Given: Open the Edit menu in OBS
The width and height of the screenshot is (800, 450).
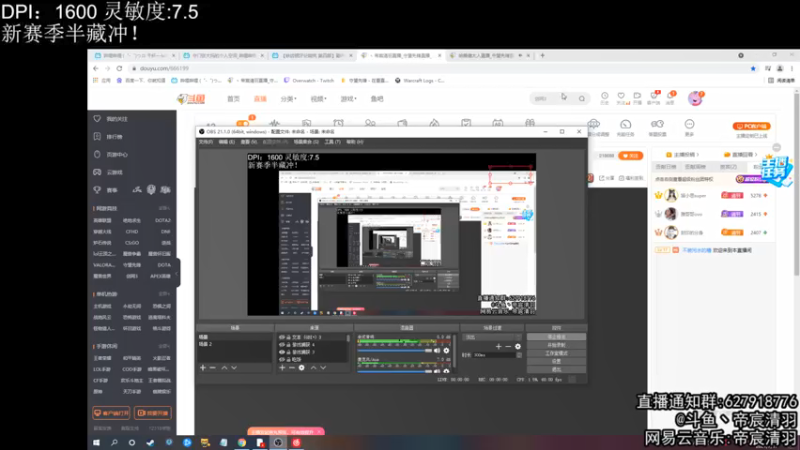Looking at the screenshot, I should pos(227,142).
